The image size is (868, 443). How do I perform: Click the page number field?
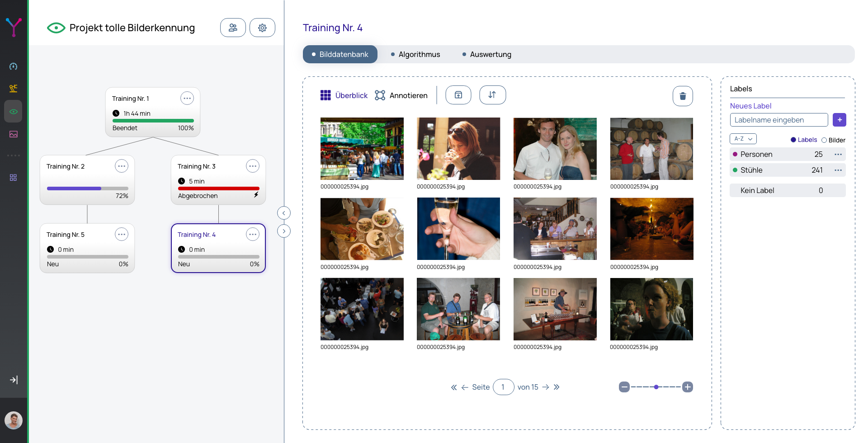503,387
